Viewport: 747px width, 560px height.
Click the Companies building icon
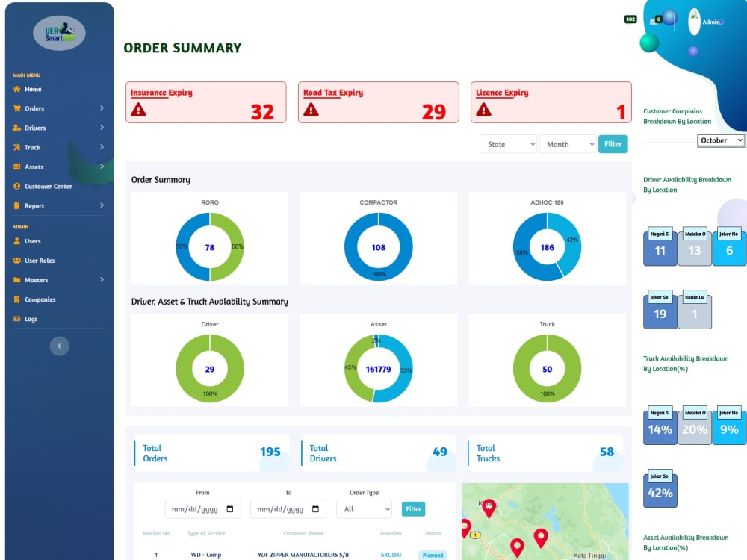(x=16, y=299)
